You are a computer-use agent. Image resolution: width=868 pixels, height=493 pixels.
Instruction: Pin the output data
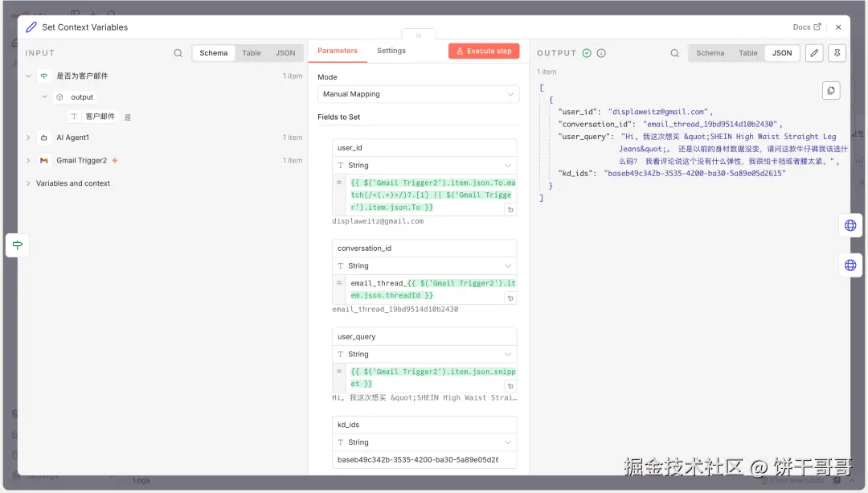point(837,53)
